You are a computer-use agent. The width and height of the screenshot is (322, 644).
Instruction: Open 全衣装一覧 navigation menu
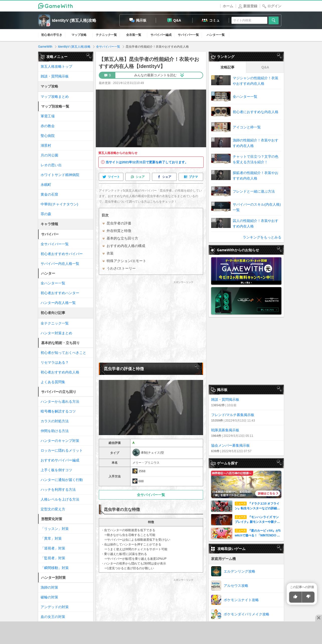(x=134, y=35)
